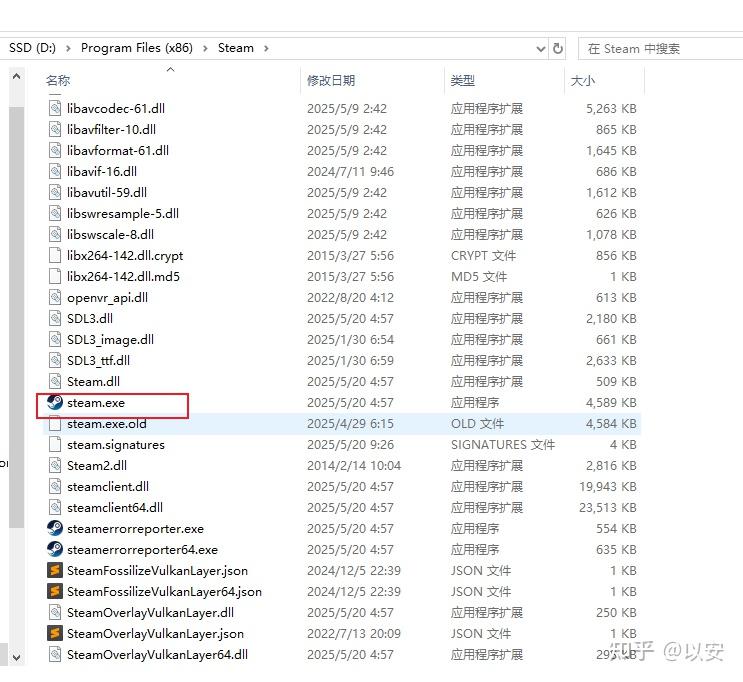Sort files by the 类型 column
The height and width of the screenshot is (682, 743).
click(x=462, y=81)
